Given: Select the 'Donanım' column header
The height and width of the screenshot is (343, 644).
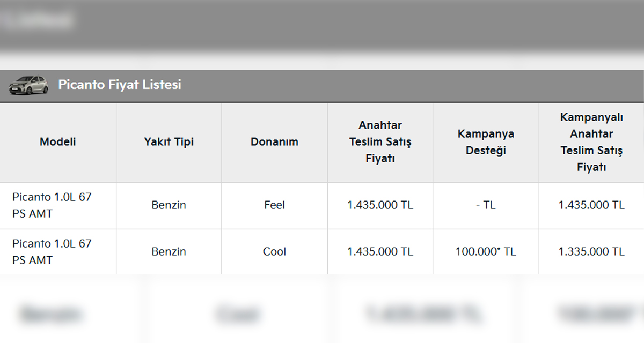Looking at the screenshot, I should (274, 142).
